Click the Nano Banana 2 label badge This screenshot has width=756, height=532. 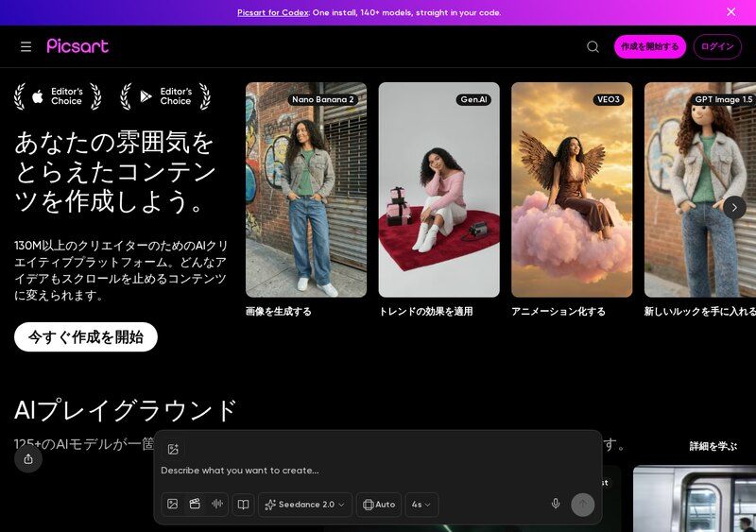(x=323, y=100)
